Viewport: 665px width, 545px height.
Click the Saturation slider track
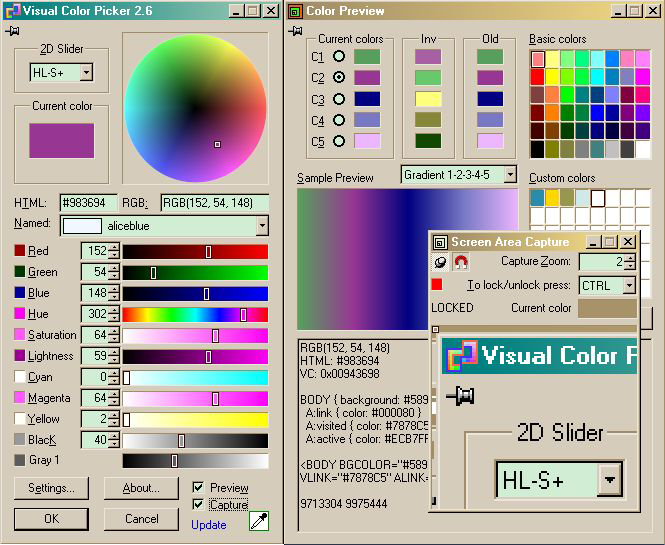click(195, 335)
